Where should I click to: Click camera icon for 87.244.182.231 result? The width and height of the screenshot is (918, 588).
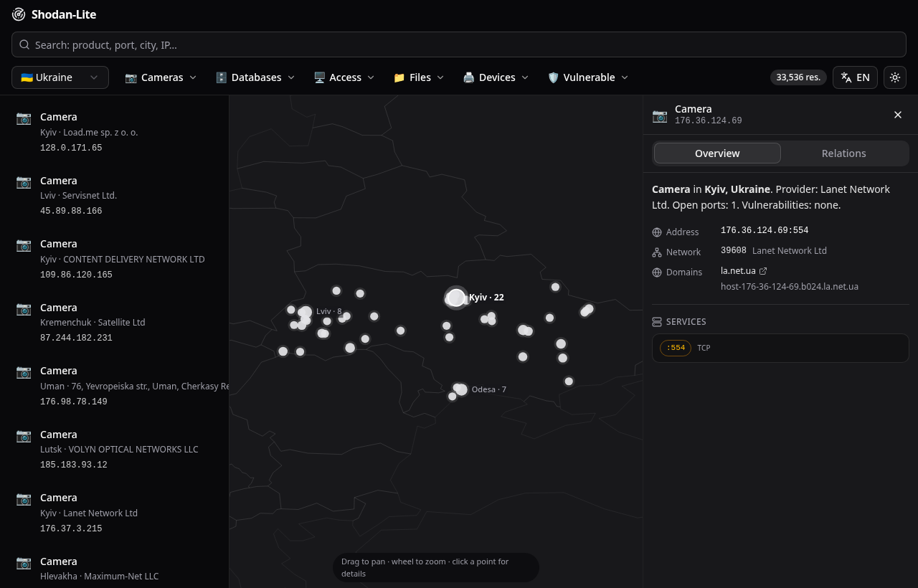point(24,308)
